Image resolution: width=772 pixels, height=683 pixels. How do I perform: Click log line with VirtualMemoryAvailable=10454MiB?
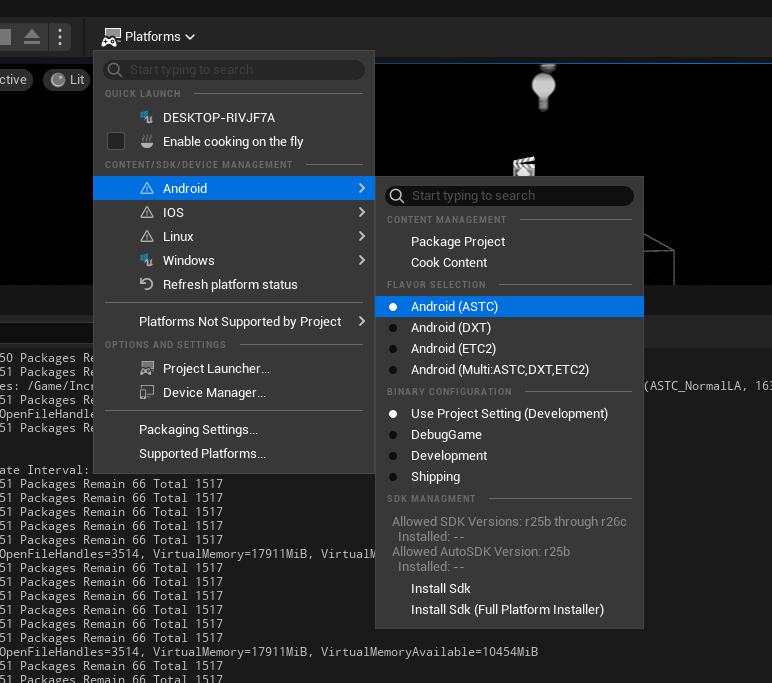pos(269,652)
